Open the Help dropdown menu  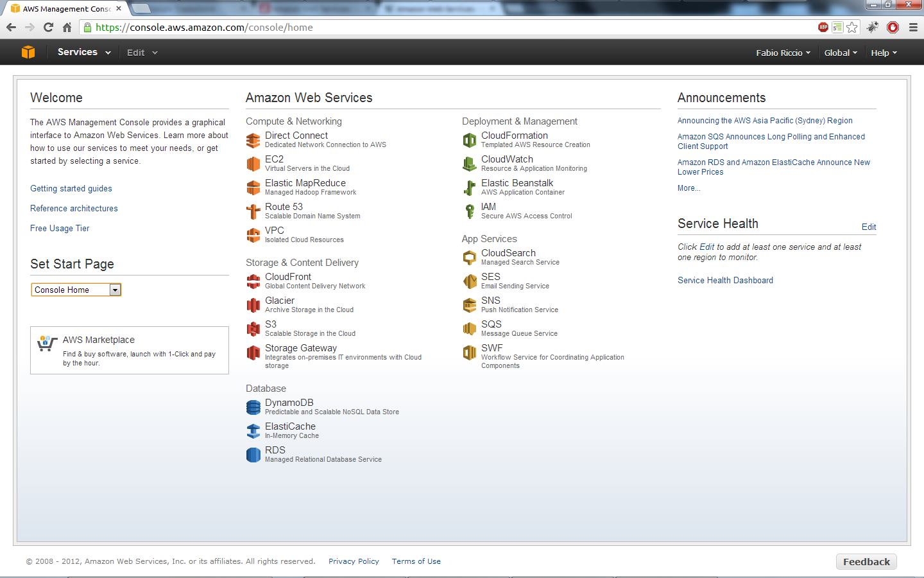point(884,53)
